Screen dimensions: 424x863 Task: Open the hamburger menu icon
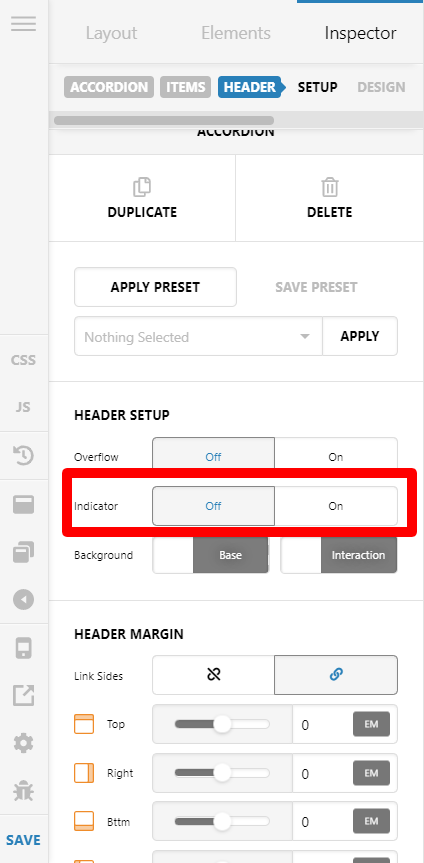(24, 24)
